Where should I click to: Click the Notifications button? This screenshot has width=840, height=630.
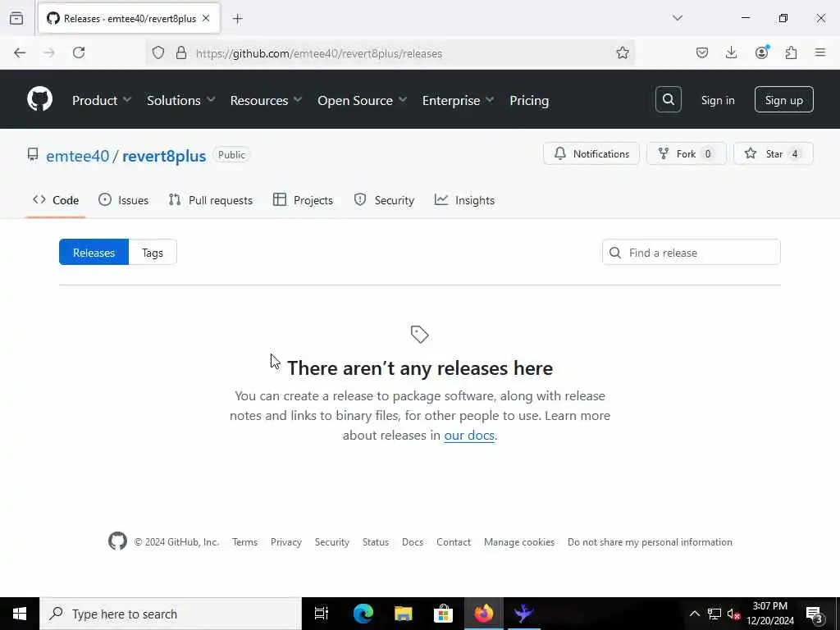coord(591,153)
